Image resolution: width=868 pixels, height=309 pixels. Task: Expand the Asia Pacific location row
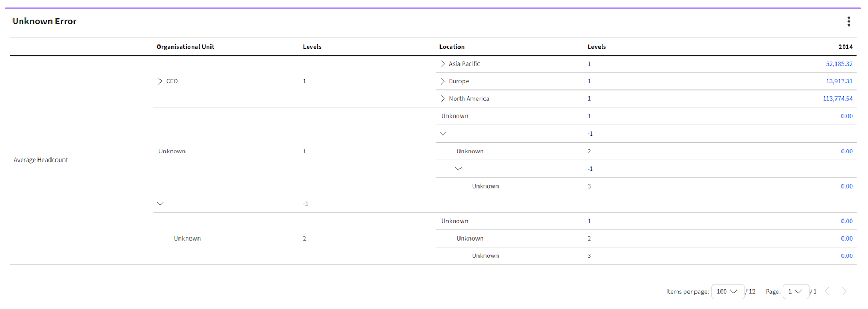click(x=443, y=64)
